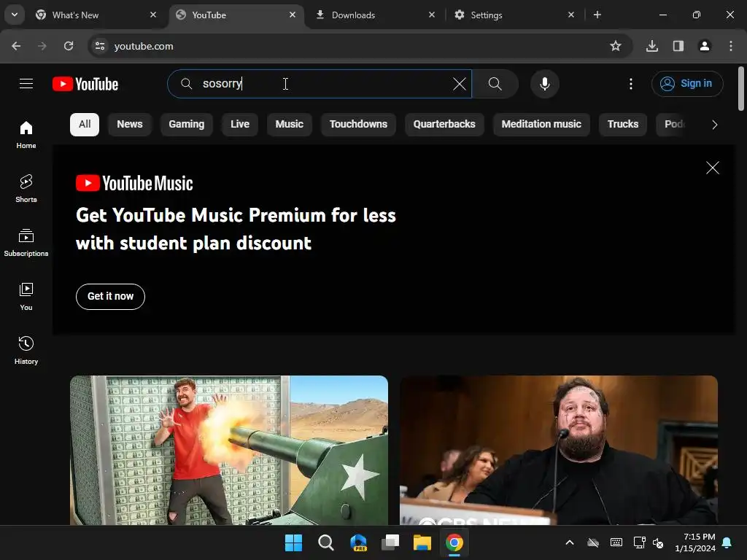The height and width of the screenshot is (560, 747).
Task: Open Task View from taskbar
Action: [x=390, y=542]
